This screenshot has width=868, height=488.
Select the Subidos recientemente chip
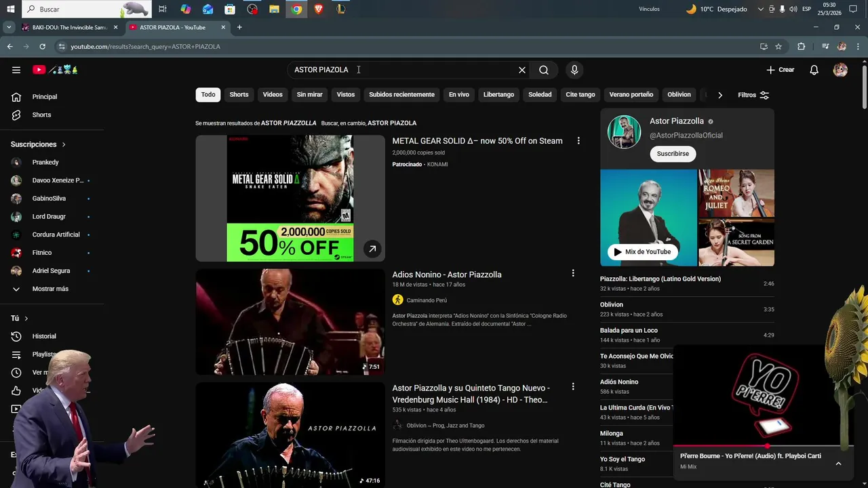click(x=401, y=95)
